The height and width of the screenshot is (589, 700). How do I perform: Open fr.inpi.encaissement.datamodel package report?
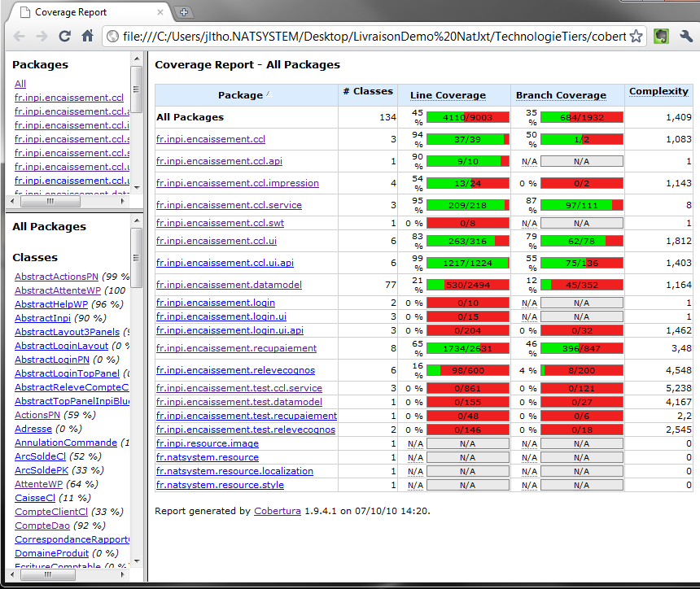pos(229,285)
